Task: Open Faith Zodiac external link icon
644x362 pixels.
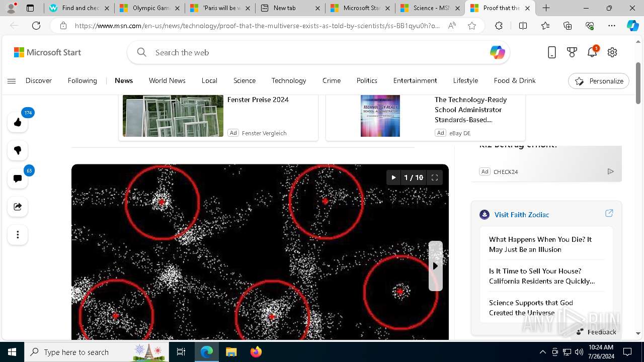Action: tap(609, 214)
